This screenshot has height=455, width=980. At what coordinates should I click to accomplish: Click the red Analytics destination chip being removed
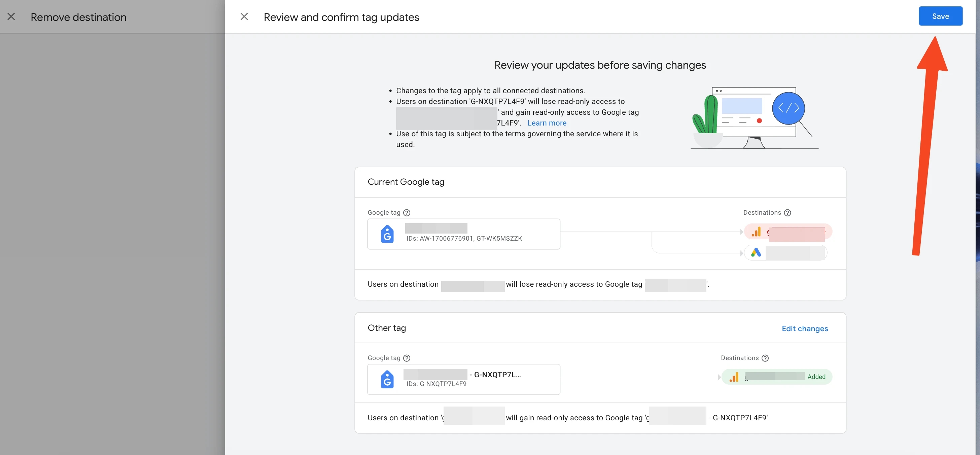click(788, 232)
